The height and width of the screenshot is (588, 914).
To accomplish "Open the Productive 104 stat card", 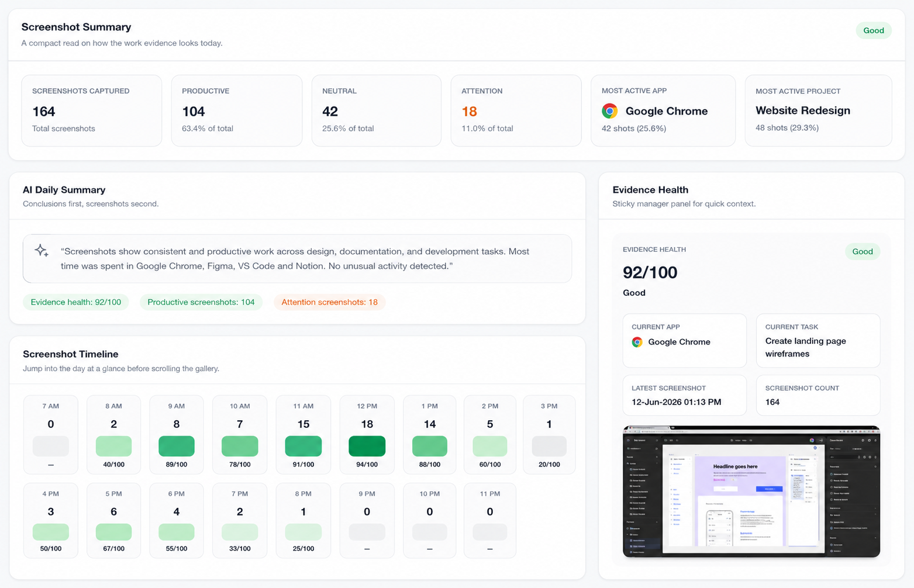I will (x=237, y=110).
